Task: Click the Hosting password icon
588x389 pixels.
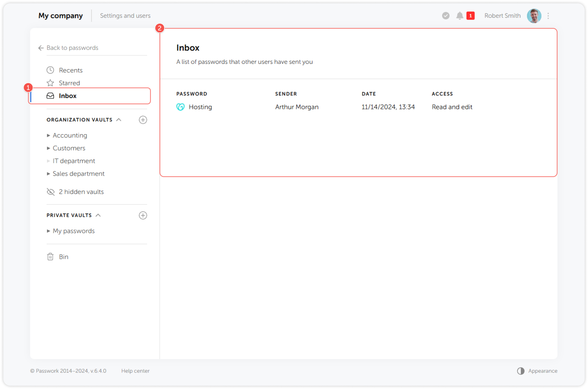Action: click(x=180, y=107)
